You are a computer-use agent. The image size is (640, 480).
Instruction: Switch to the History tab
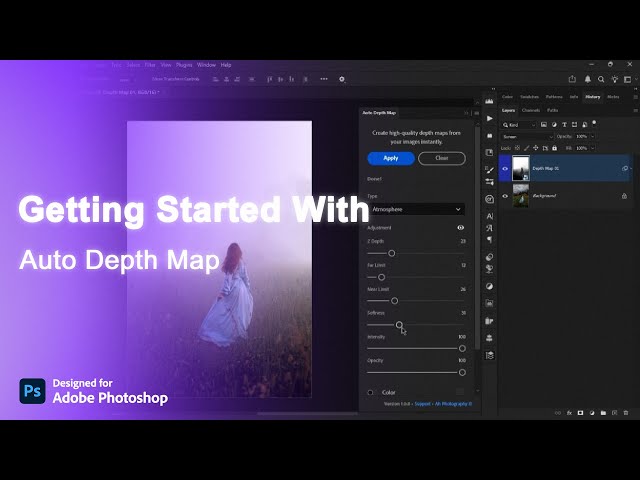pos(593,97)
